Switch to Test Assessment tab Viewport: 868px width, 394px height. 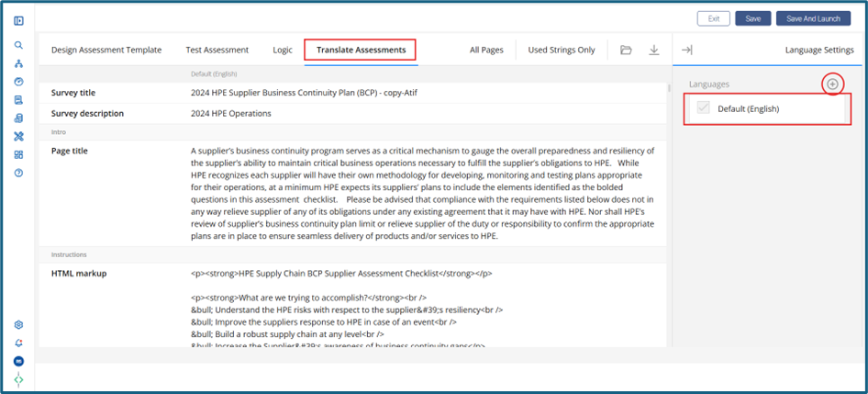pos(217,50)
